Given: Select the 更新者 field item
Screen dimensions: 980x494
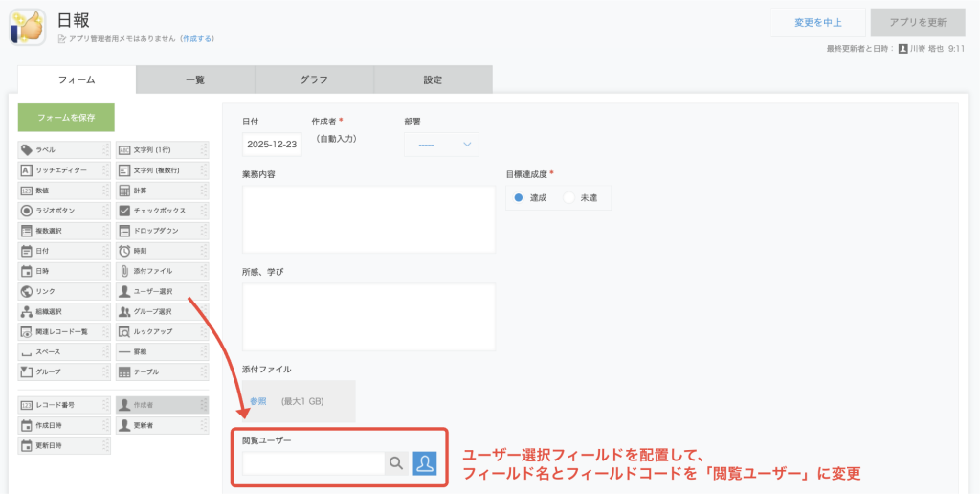Looking at the screenshot, I should (163, 425).
